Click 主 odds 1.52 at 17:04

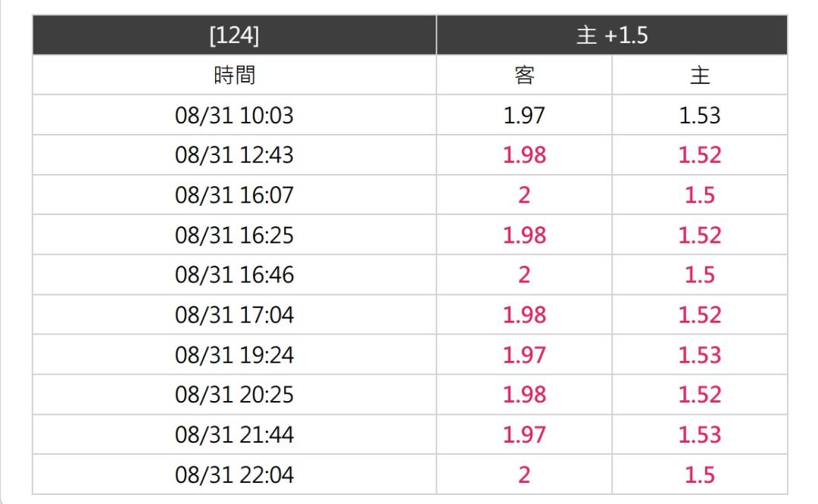pyautogui.click(x=700, y=315)
